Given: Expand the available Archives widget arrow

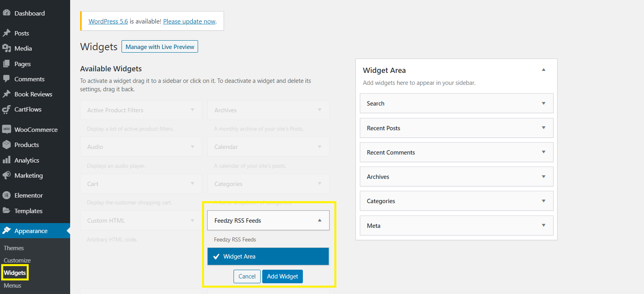Looking at the screenshot, I should click(320, 110).
